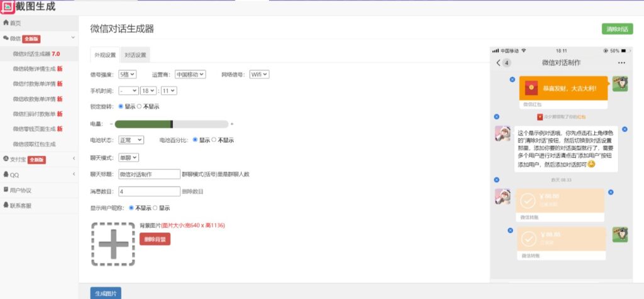Delete the 领取了你的红包 notice

tap(497, 117)
